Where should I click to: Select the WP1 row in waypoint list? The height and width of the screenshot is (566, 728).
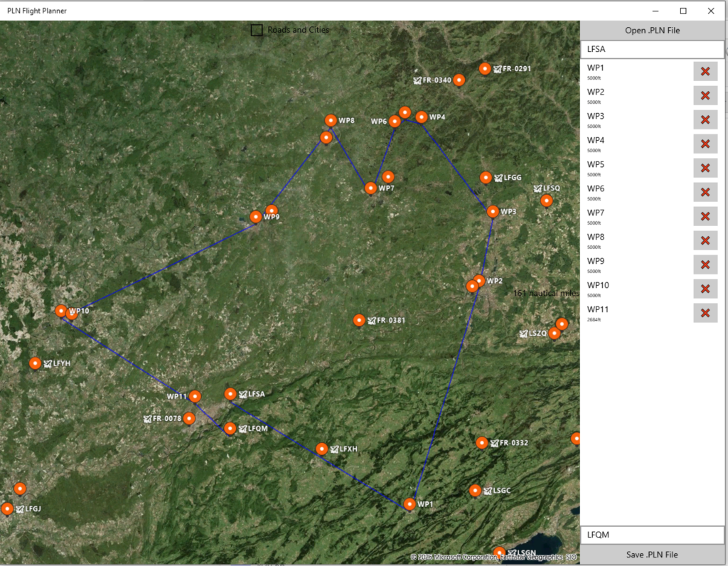coord(652,72)
